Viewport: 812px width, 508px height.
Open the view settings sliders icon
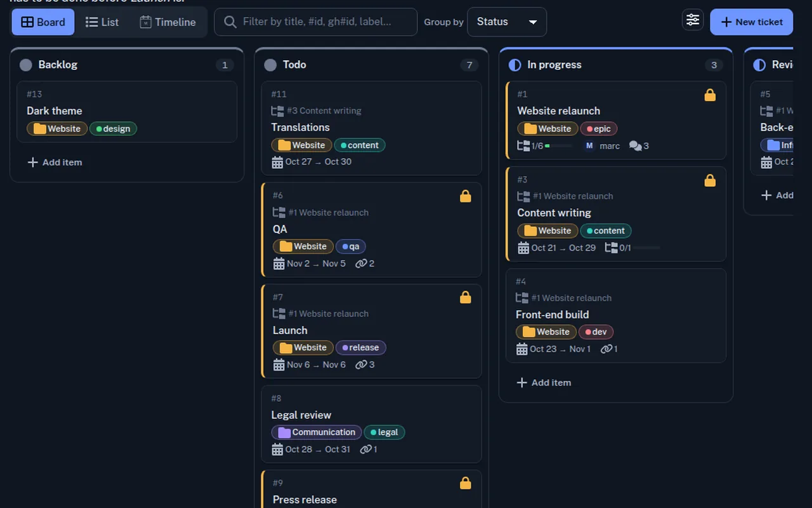tap(693, 20)
